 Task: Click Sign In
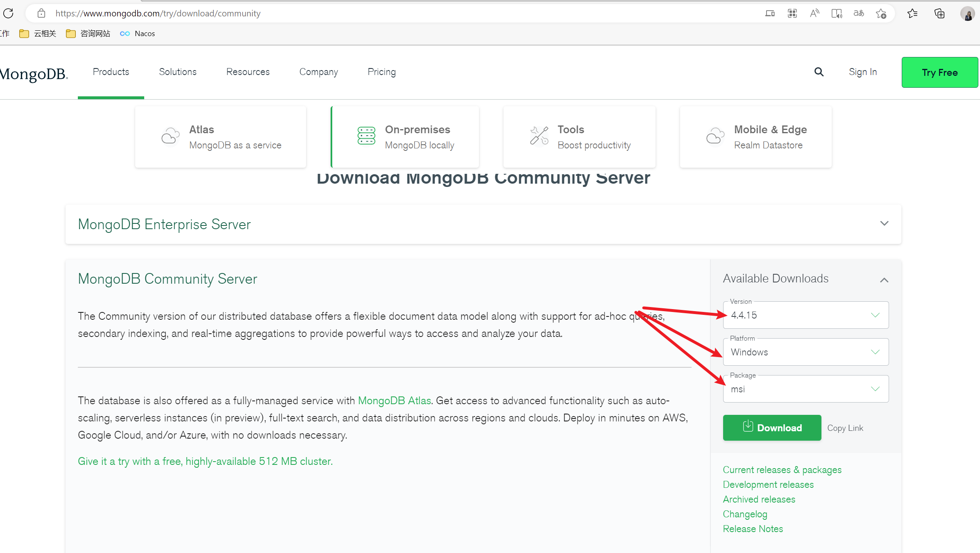tap(863, 72)
